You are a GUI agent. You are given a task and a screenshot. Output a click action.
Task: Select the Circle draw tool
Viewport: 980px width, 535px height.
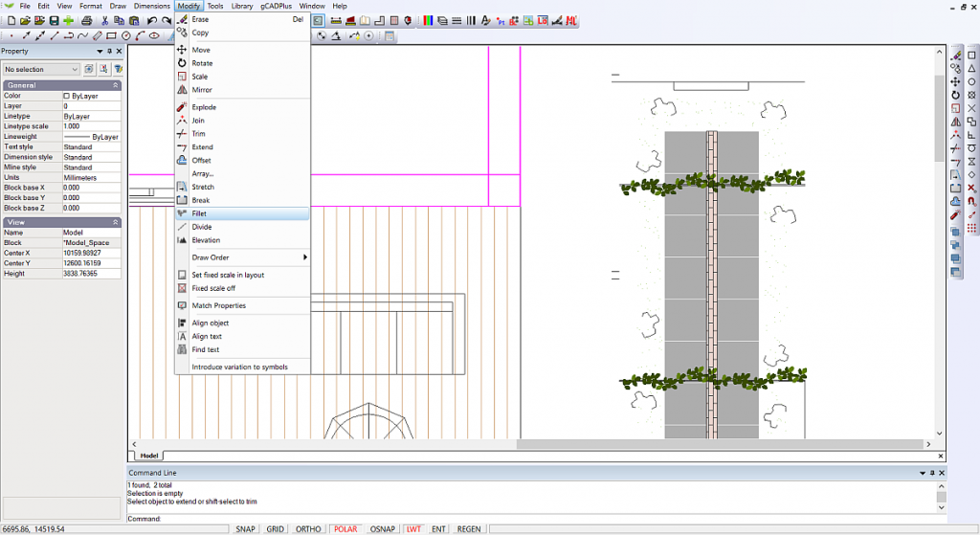(125, 35)
